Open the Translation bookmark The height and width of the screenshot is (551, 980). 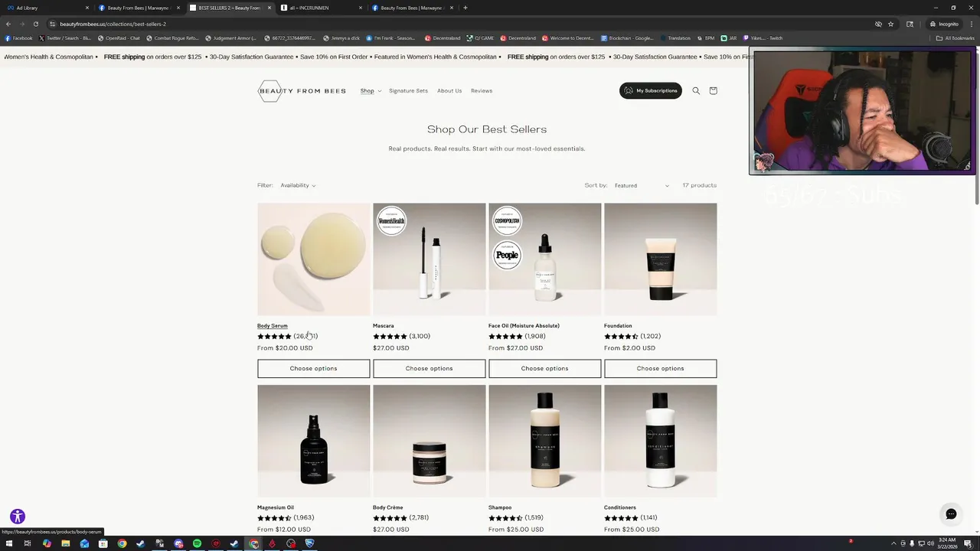coord(675,37)
